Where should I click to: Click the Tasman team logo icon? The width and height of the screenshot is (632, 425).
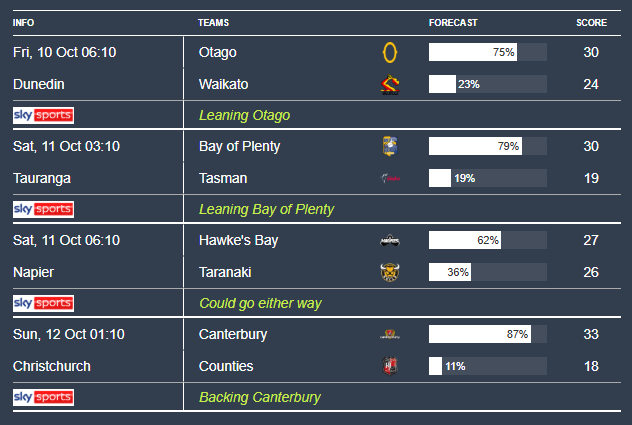pyautogui.click(x=390, y=179)
